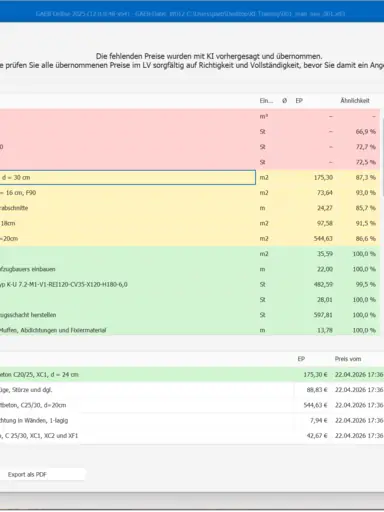Viewport: 384px width, 512px height.
Task: Select the row 'fzugbauers einbauen'
Action: coord(190,269)
